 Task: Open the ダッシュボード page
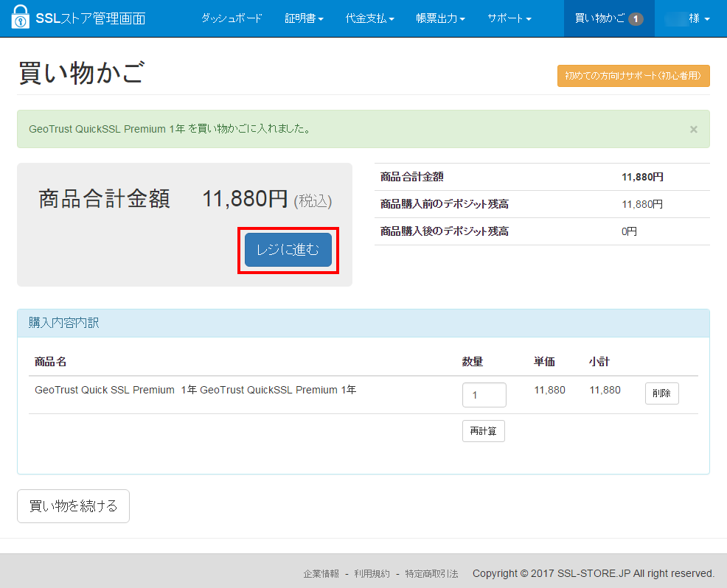232,18
